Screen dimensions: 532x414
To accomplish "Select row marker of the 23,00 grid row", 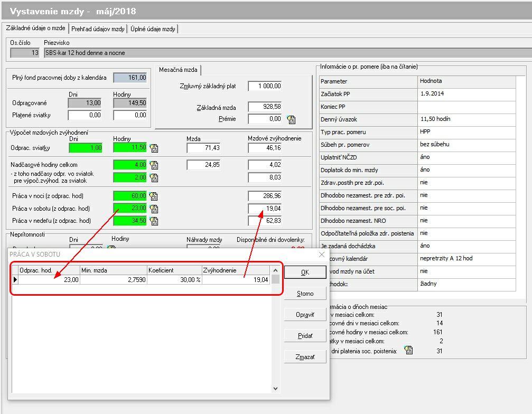I will coord(15,280).
